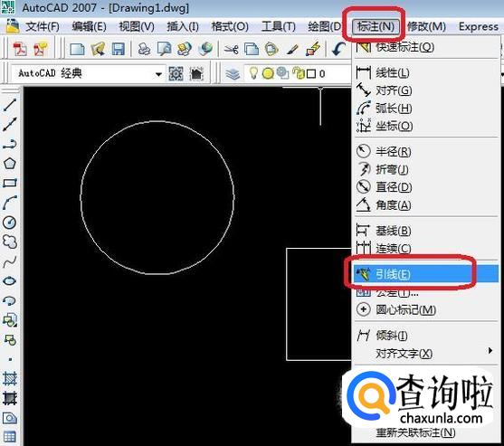Select the Circle draw tool

pyautogui.click(x=10, y=223)
